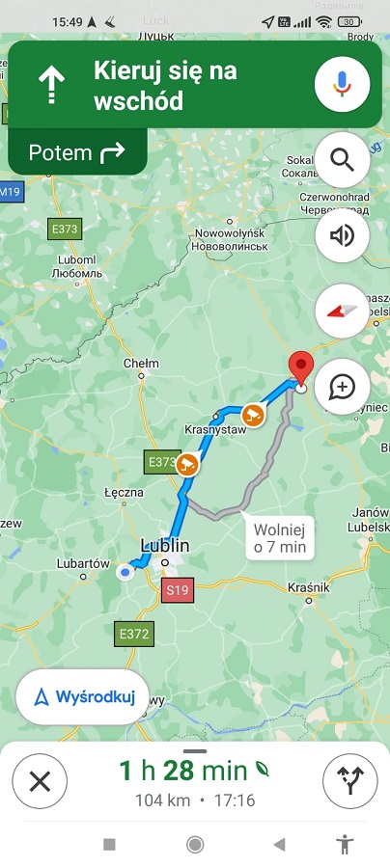Reset map orientation using the compass button
Image resolution: width=390 pixels, height=868 pixels.
click(x=342, y=312)
